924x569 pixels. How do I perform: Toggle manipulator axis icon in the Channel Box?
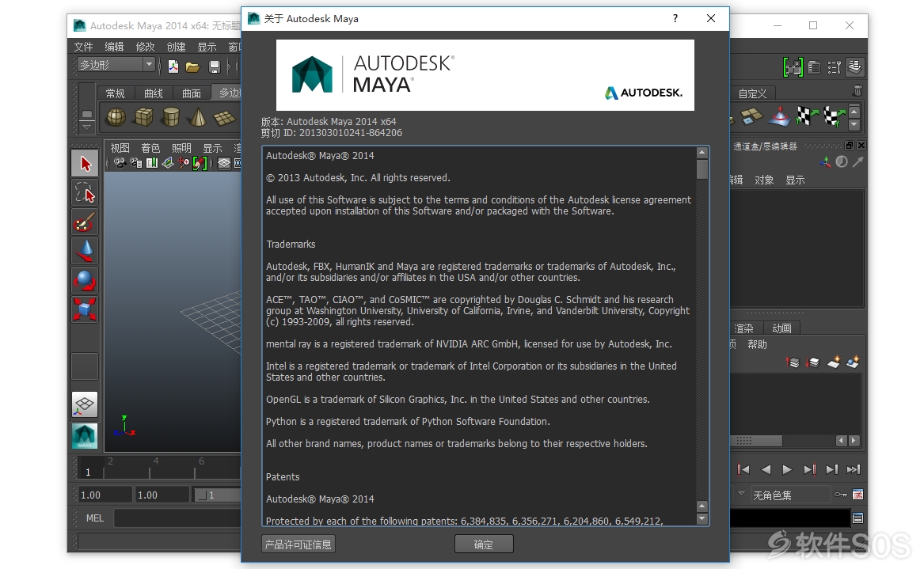[x=826, y=161]
